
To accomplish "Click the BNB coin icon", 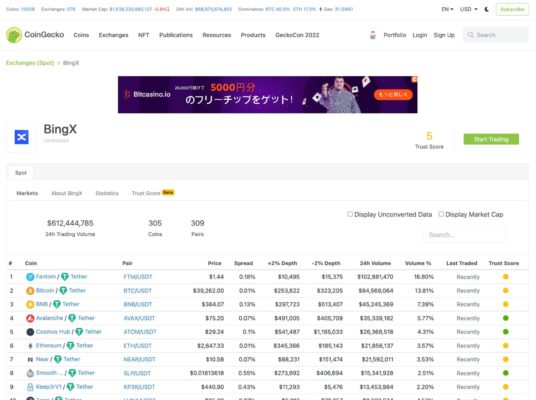I will click(30, 304).
